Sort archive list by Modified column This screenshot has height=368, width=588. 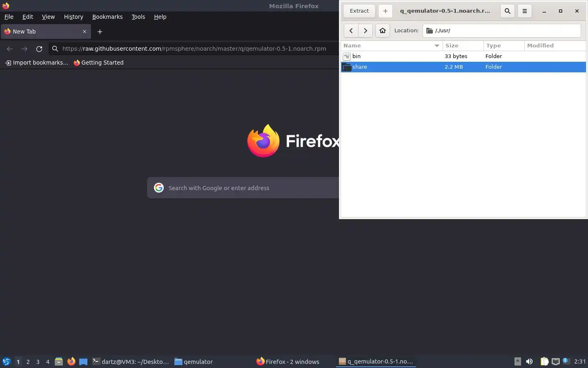(x=555, y=46)
